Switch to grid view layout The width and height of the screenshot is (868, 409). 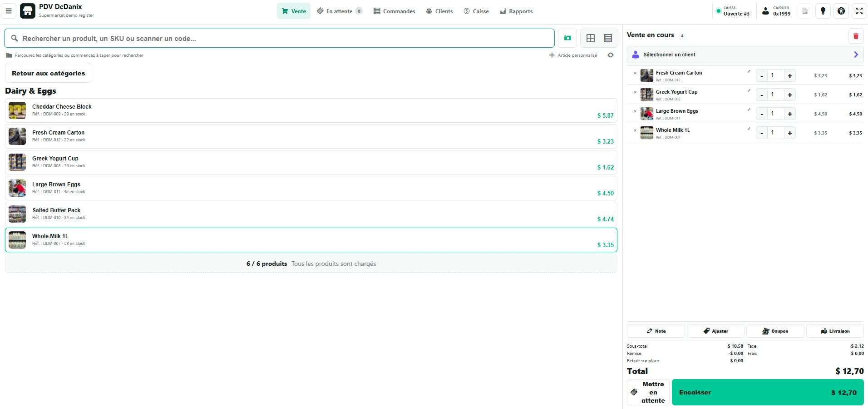point(591,38)
